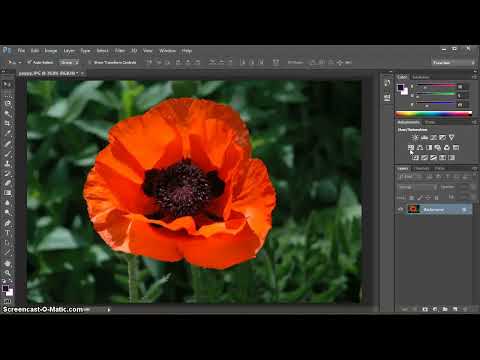The width and height of the screenshot is (480, 360).
Task: Add a Channel Mixer adjustment
Action: tap(447, 147)
